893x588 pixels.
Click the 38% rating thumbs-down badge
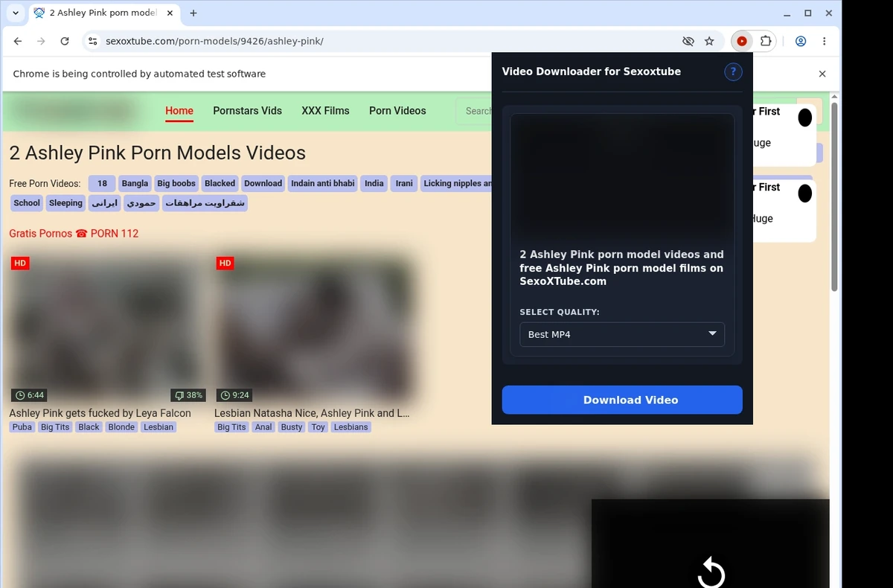(188, 395)
